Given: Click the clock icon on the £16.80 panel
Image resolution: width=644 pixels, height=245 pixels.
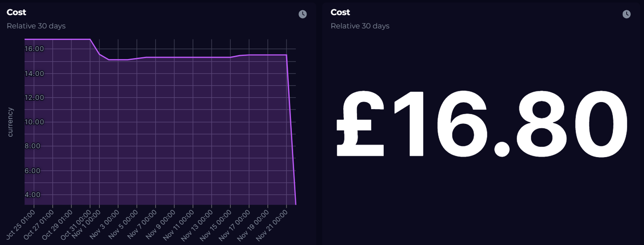Looking at the screenshot, I should pyautogui.click(x=626, y=14).
